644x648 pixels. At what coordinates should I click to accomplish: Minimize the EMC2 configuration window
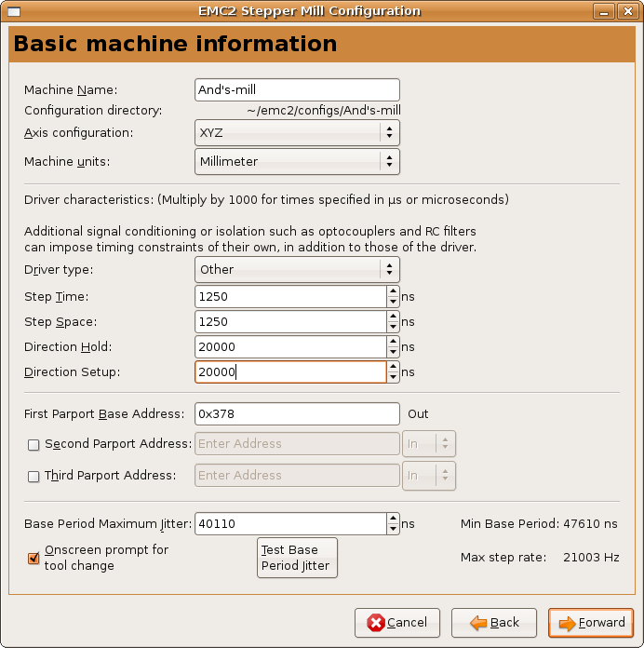point(604,11)
